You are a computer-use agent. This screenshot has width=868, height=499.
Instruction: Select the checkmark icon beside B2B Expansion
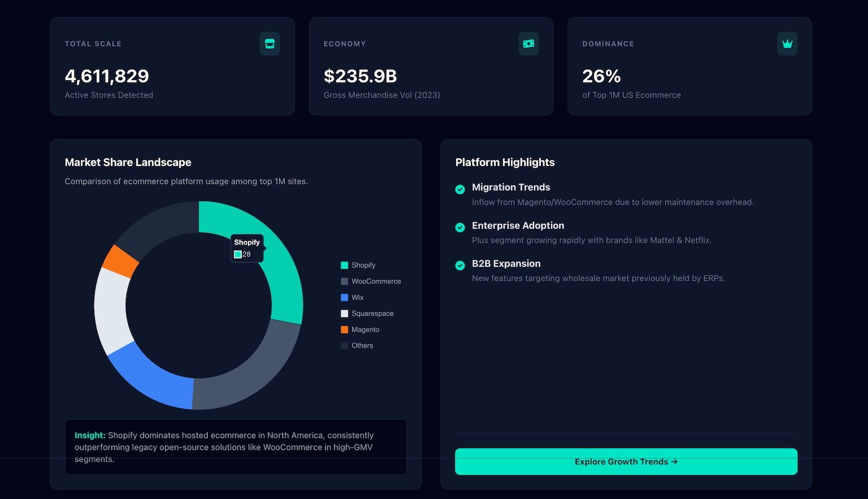tap(460, 265)
